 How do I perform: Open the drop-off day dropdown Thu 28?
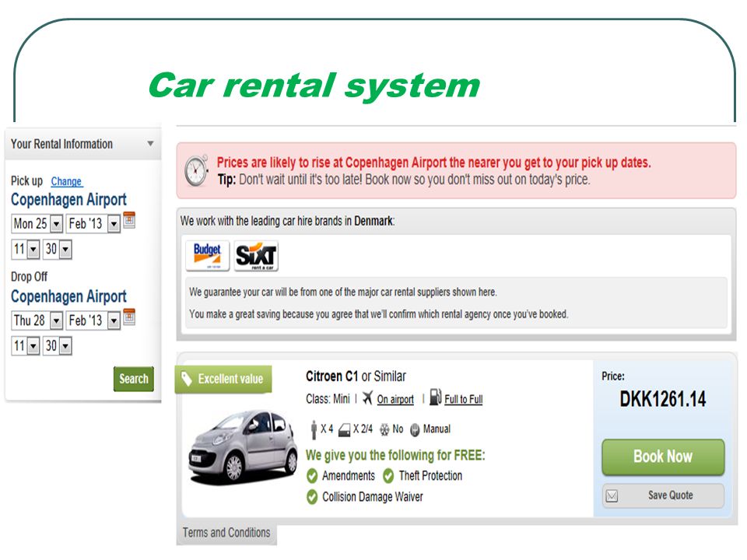pos(37,320)
